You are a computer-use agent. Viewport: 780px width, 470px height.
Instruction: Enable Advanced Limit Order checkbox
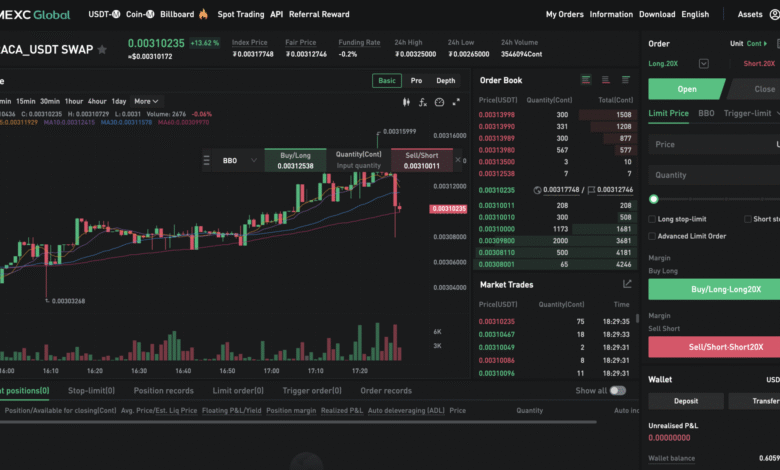click(652, 236)
